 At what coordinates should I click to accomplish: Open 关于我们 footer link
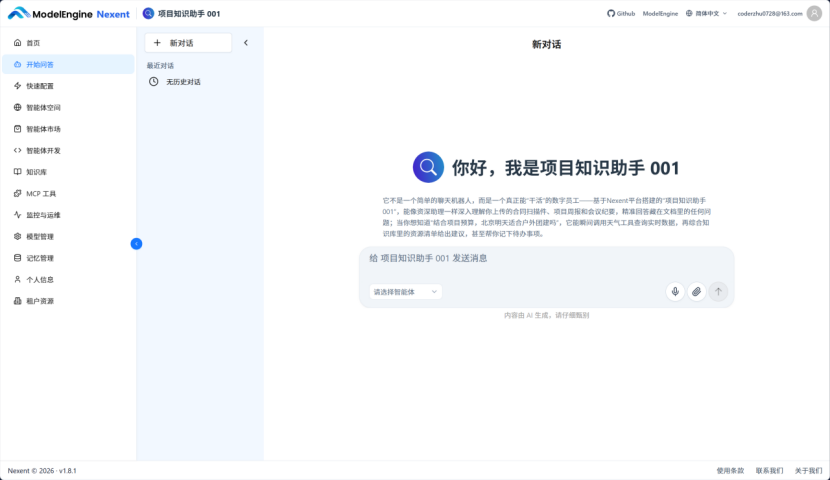tap(808, 470)
